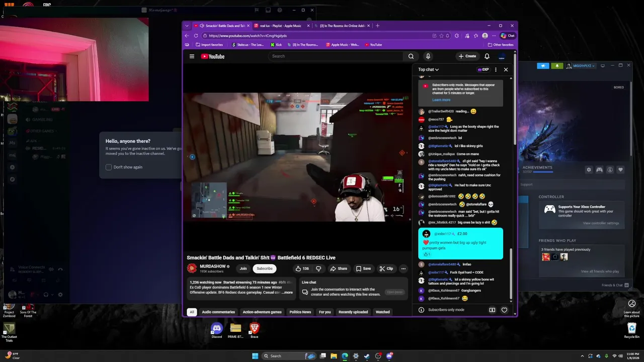Screen dimensions: 644x362
Task: Send a heart reaction in live chat
Action: 504,310
